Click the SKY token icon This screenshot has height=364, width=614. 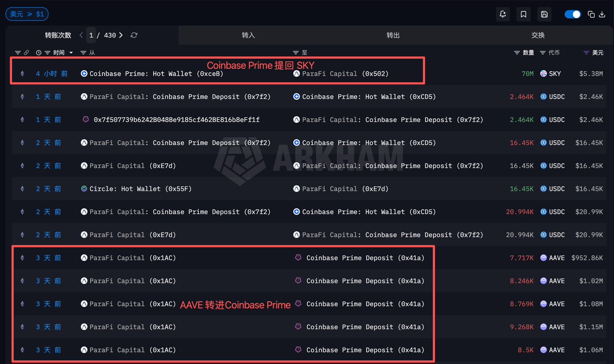[543, 74]
